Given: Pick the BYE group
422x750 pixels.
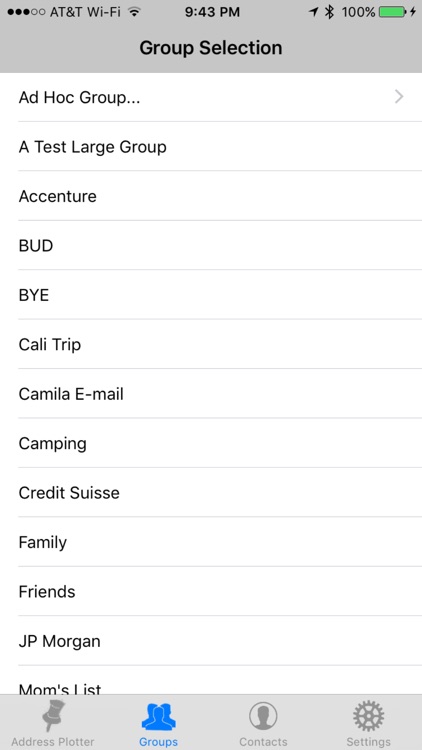Looking at the screenshot, I should pyautogui.click(x=211, y=295).
